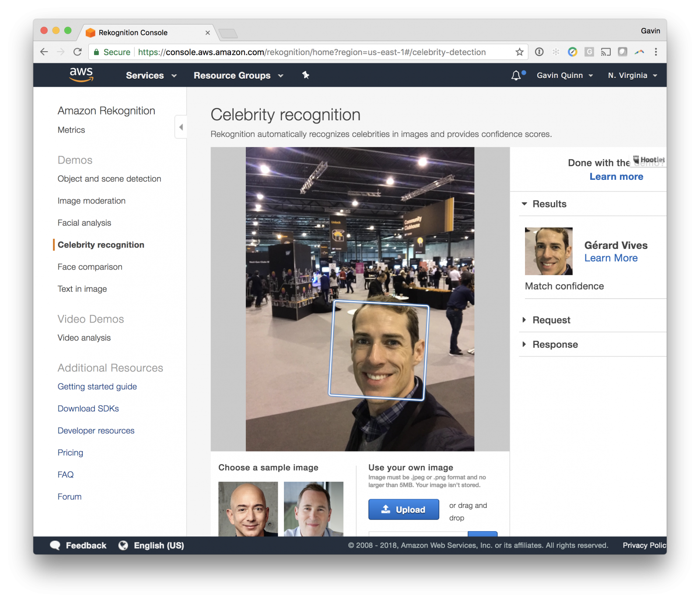Viewport: 700px width, 602px height.
Task: Open the Getting started guide link
Action: [x=97, y=386]
